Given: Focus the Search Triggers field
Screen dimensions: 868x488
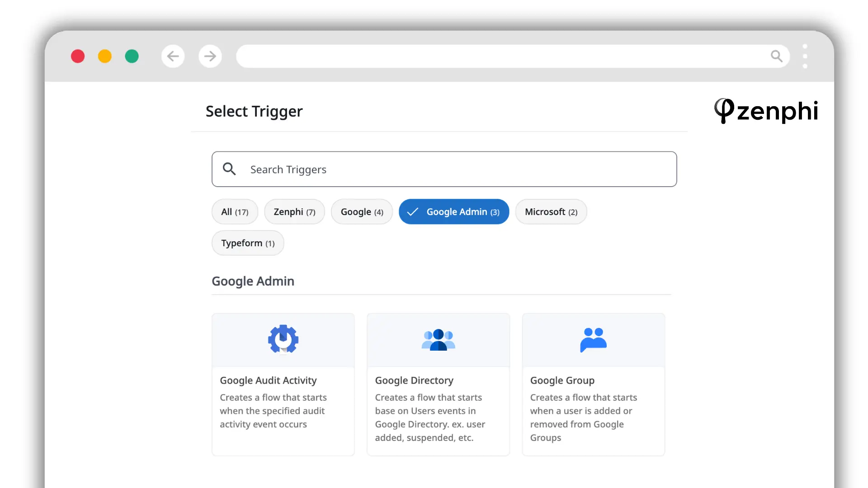Looking at the screenshot, I should click(444, 169).
